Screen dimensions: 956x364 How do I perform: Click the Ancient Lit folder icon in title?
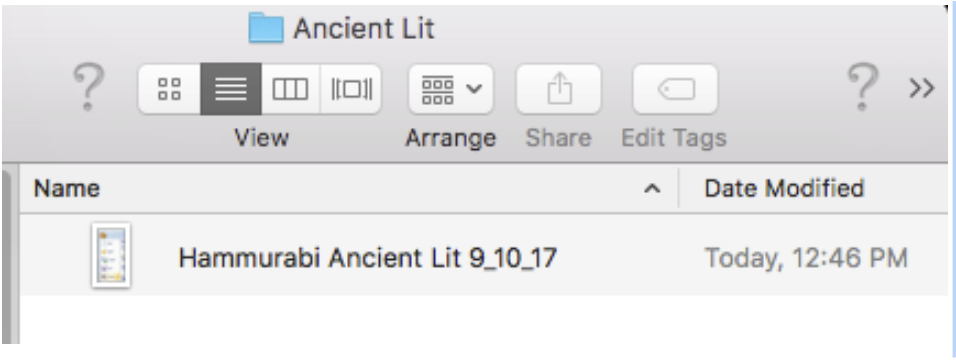tap(266, 28)
